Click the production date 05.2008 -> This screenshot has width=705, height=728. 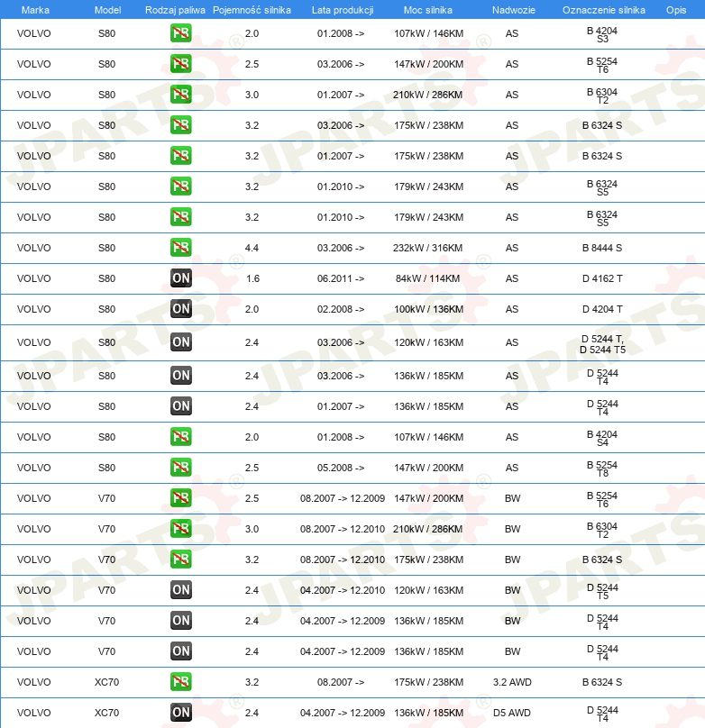pyautogui.click(x=341, y=468)
